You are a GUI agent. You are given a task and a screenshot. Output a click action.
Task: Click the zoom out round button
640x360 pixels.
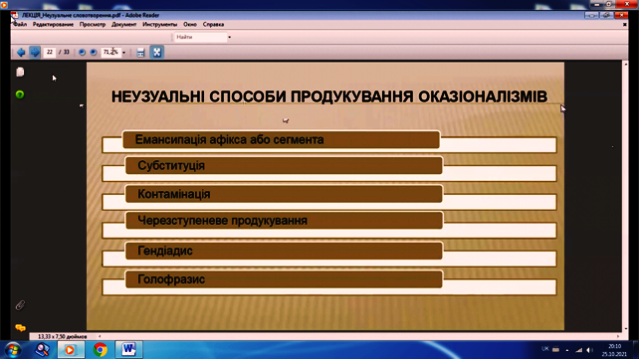click(x=82, y=52)
